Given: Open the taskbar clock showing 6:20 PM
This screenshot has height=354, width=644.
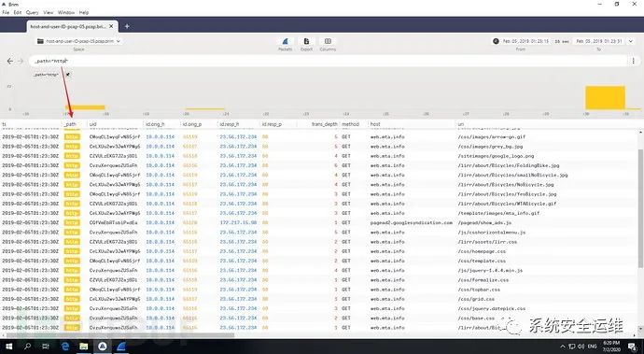Looking at the screenshot, I should (x=610, y=347).
